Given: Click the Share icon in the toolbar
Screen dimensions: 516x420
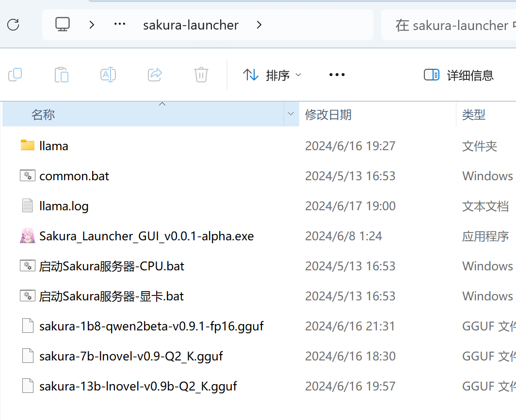Looking at the screenshot, I should [155, 75].
